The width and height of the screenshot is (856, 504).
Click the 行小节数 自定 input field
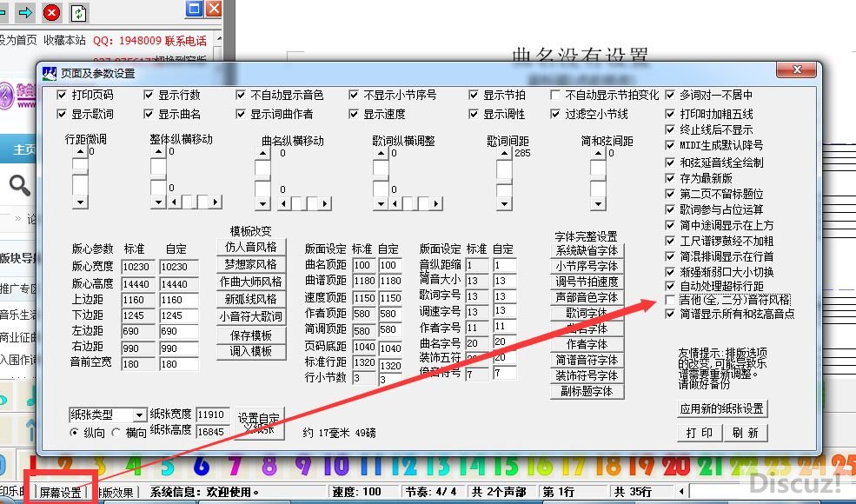390,379
